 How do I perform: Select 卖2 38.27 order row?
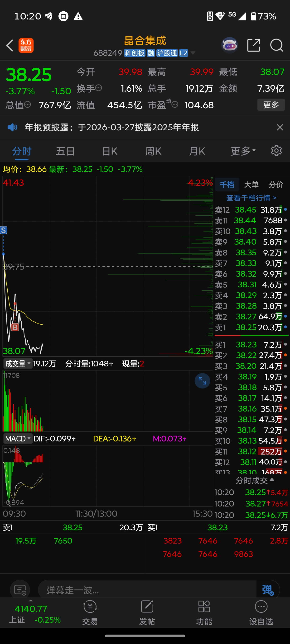(251, 317)
